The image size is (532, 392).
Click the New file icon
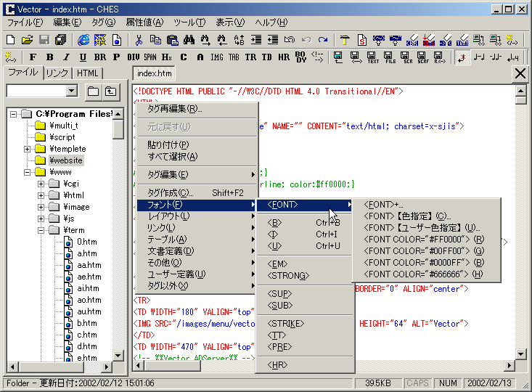(x=10, y=40)
